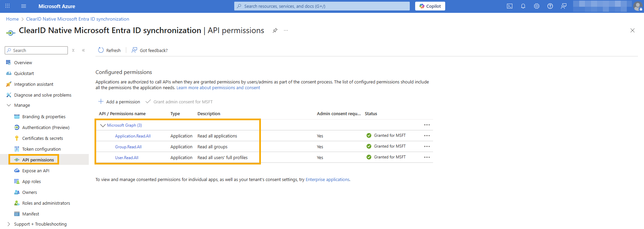This screenshot has height=229, width=644.
Task: Open Integration assistant menu item
Action: pyautogui.click(x=34, y=84)
